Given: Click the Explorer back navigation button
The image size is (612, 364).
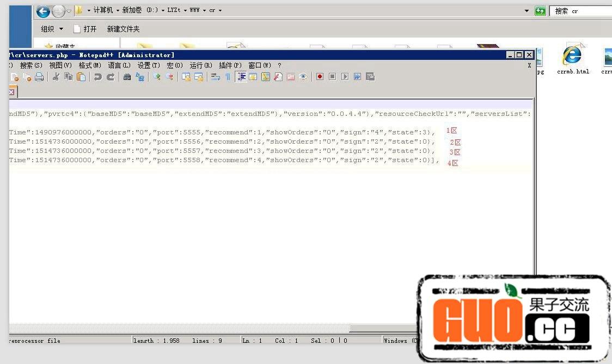Looking at the screenshot, I should tap(43, 11).
